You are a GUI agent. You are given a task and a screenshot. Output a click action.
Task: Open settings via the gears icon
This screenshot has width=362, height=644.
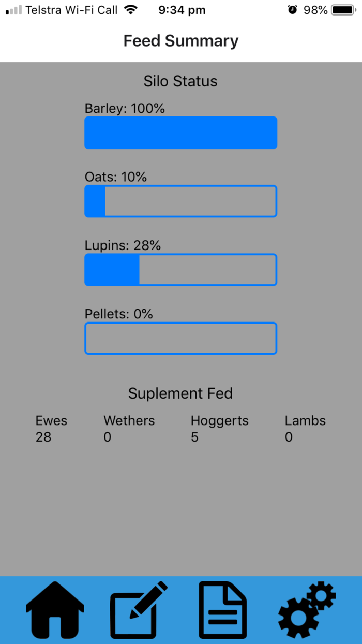[x=306, y=610]
